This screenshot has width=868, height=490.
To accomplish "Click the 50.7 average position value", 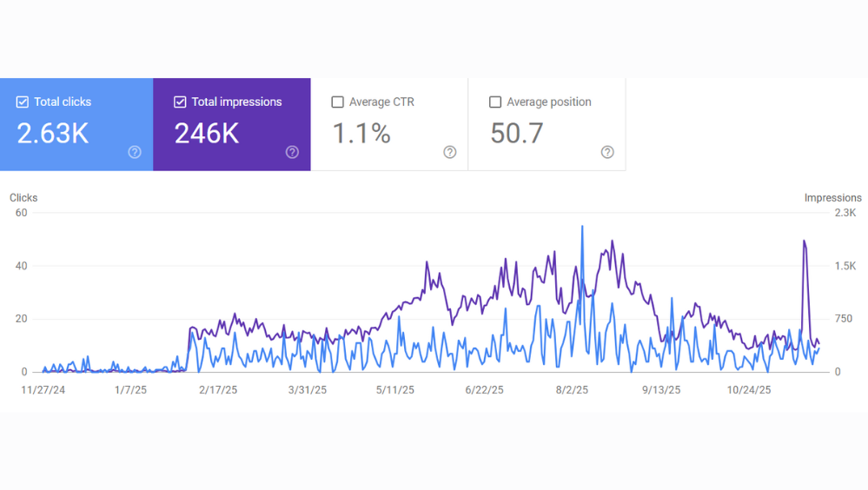I will [517, 133].
